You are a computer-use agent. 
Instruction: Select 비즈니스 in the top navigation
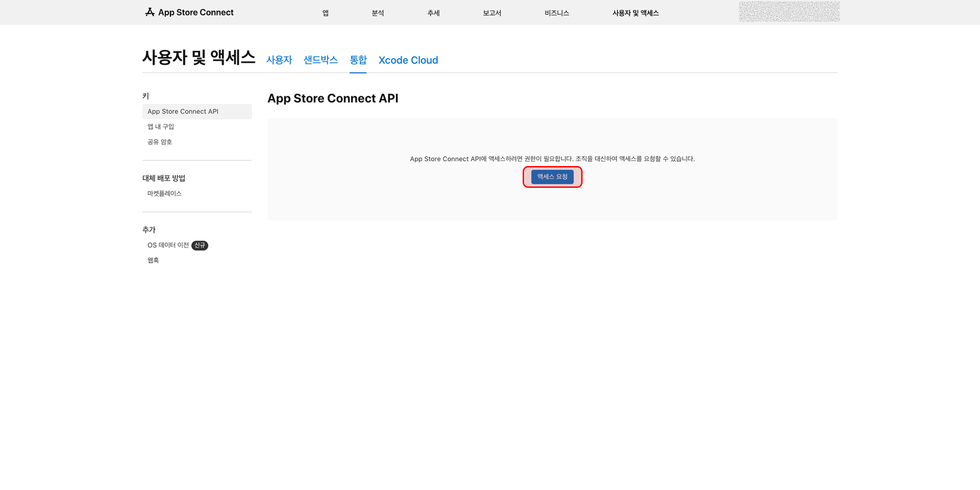coord(557,13)
